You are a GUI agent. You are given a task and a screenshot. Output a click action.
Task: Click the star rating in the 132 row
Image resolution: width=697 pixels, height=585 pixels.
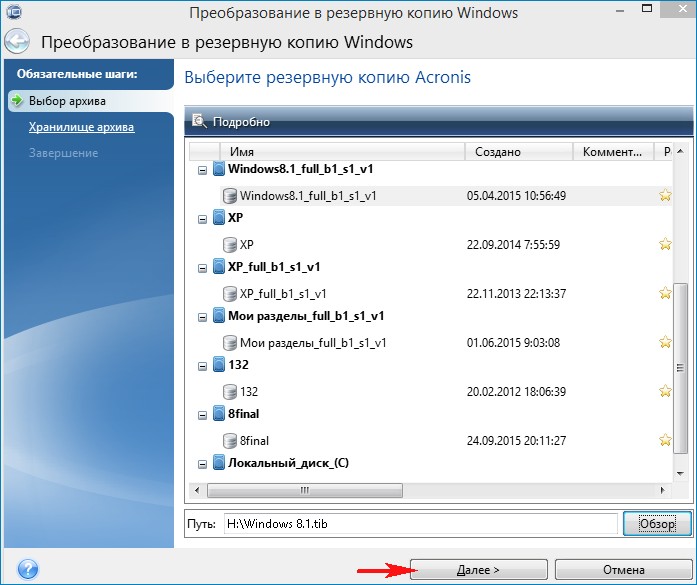tap(665, 391)
